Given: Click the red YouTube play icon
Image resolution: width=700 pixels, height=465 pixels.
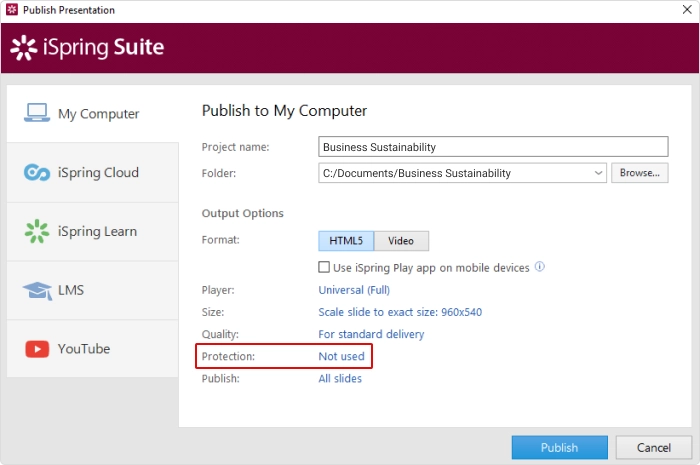Looking at the screenshot, I should click(37, 349).
